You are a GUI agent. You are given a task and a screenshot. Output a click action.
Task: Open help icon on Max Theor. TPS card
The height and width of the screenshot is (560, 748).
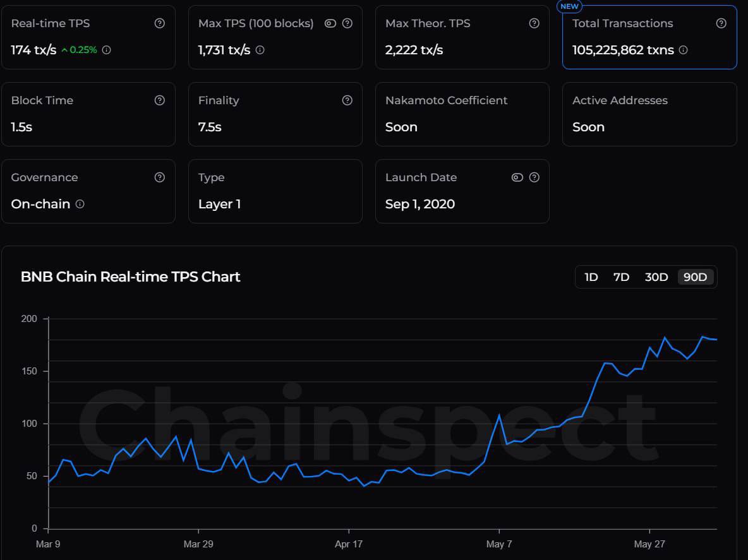[534, 23]
